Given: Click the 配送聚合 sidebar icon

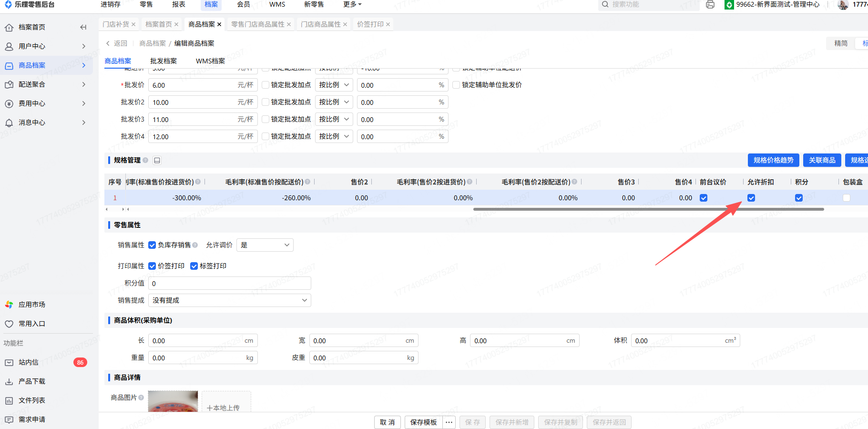Looking at the screenshot, I should [9, 84].
